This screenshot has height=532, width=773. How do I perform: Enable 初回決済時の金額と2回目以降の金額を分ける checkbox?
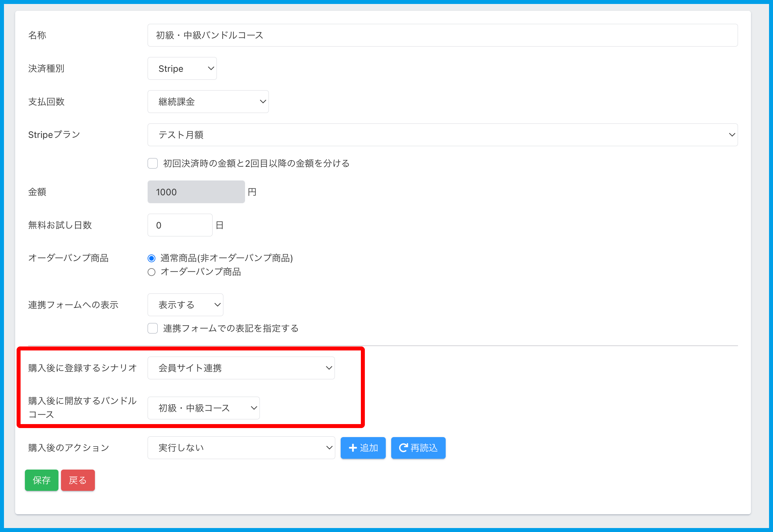[153, 163]
